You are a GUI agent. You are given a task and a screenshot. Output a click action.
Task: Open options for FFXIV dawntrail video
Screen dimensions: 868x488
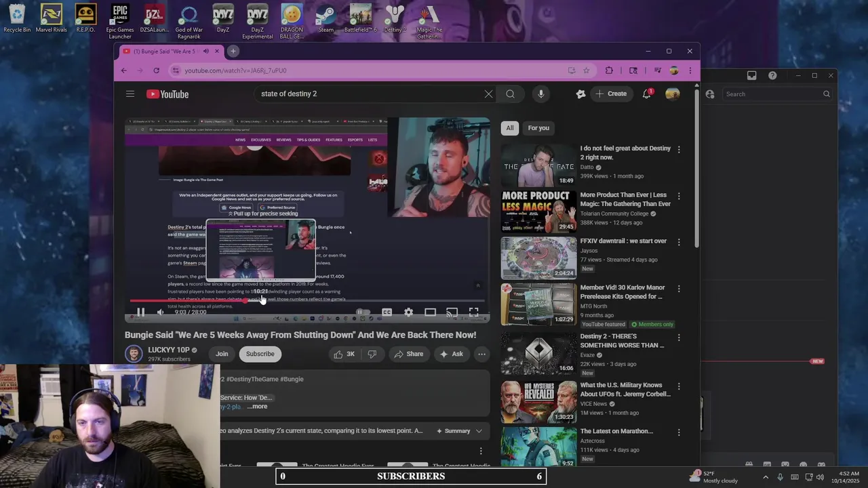pyautogui.click(x=679, y=242)
